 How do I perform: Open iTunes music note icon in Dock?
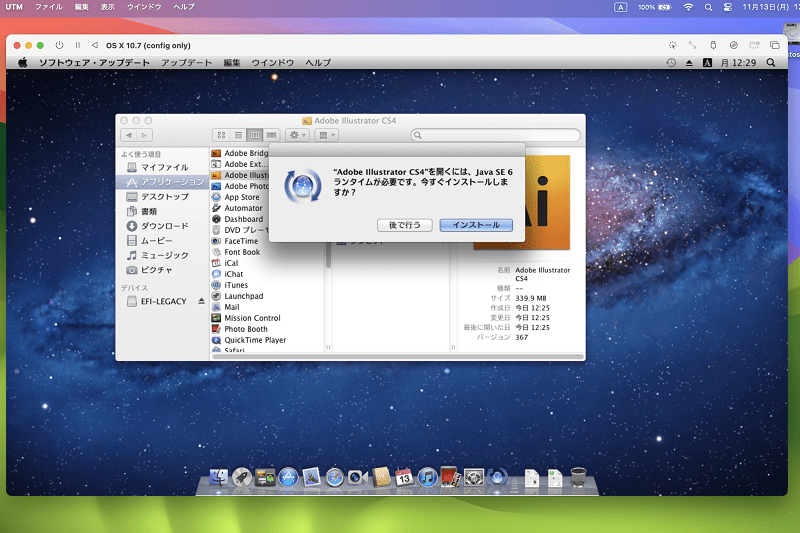pos(428,477)
